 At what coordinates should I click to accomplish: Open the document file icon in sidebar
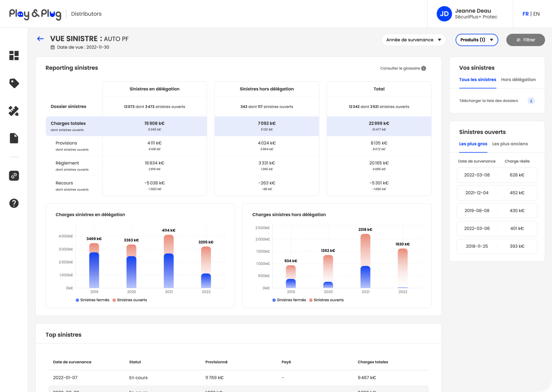click(x=14, y=138)
